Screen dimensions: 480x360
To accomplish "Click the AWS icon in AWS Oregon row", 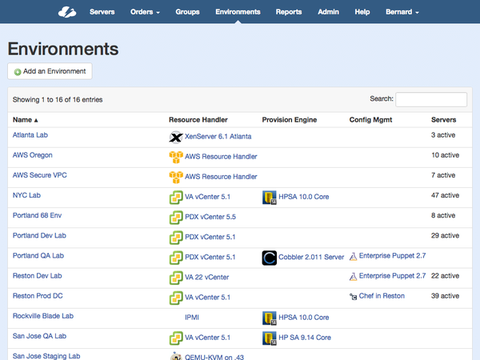I will [176, 157].
